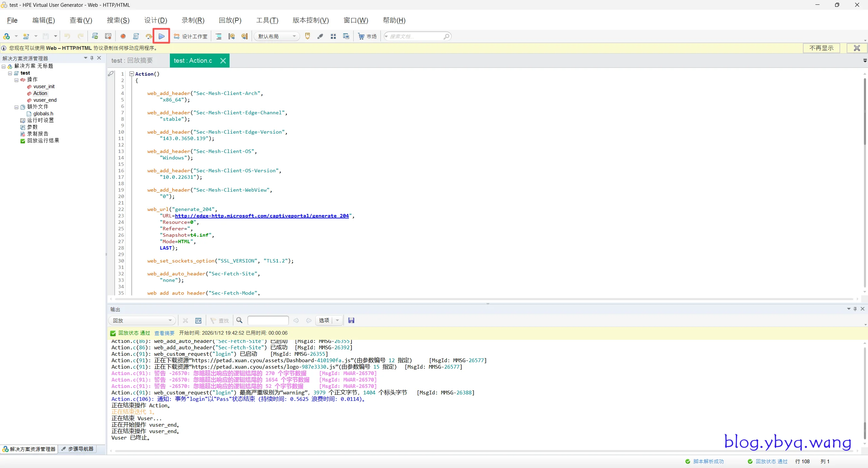Open the 回放 output filter dropdown
Screen dimensions: 868x468
click(x=142, y=320)
